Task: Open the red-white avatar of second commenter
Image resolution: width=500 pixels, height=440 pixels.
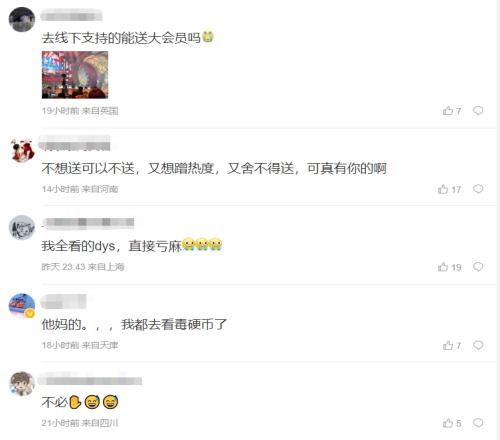Action: pyautogui.click(x=22, y=150)
